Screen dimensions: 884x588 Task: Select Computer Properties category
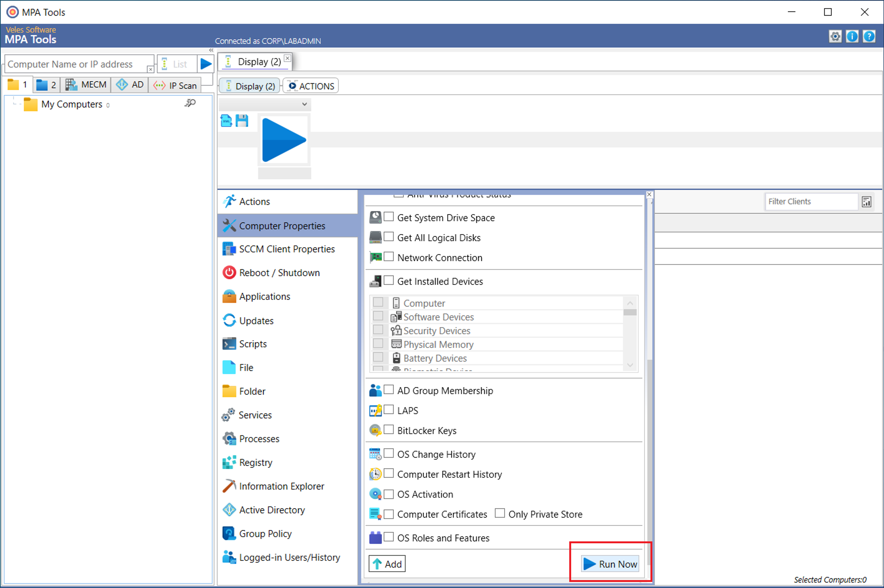[x=287, y=226]
